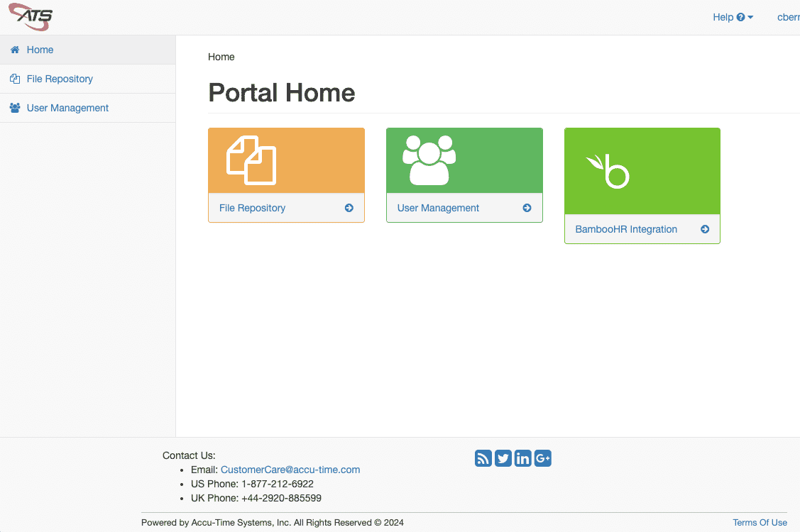The height and width of the screenshot is (532, 800).
Task: Open the Google Plus icon in the footer
Action: pos(543,458)
